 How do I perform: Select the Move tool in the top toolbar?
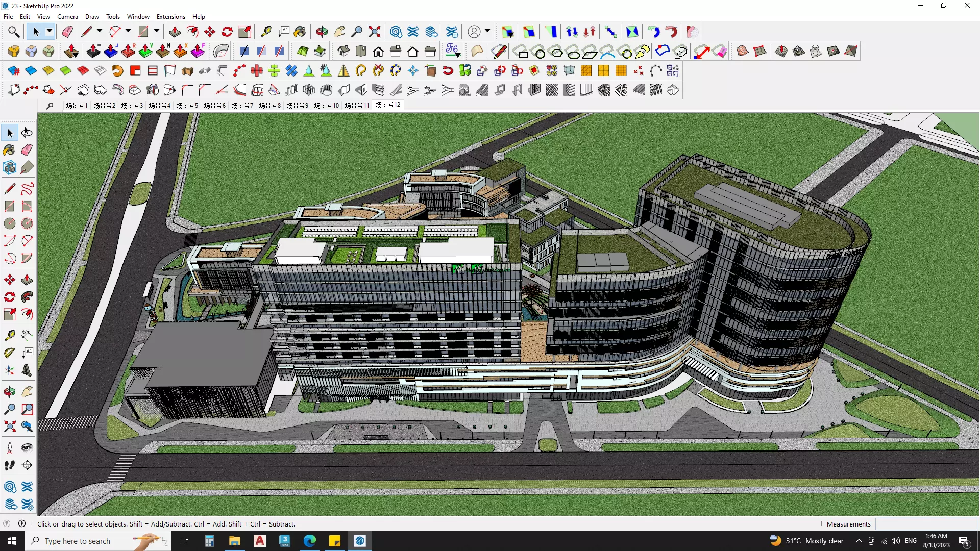[x=210, y=32]
